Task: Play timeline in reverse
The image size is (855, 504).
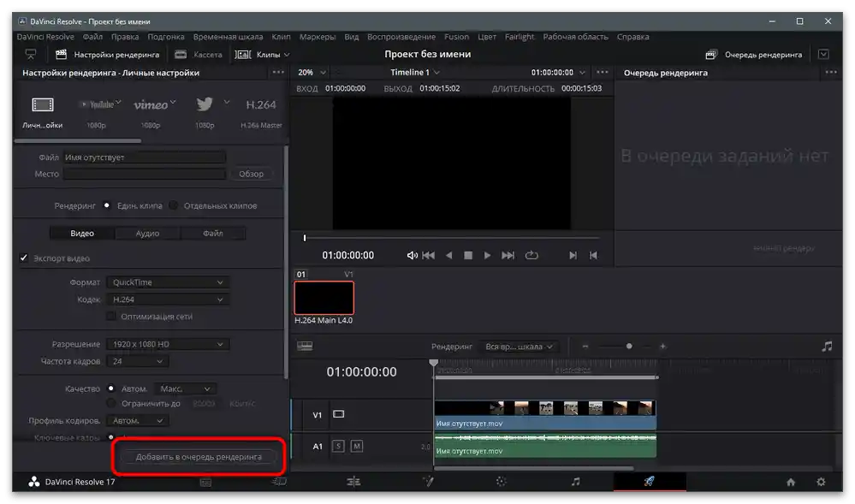Action: [448, 255]
